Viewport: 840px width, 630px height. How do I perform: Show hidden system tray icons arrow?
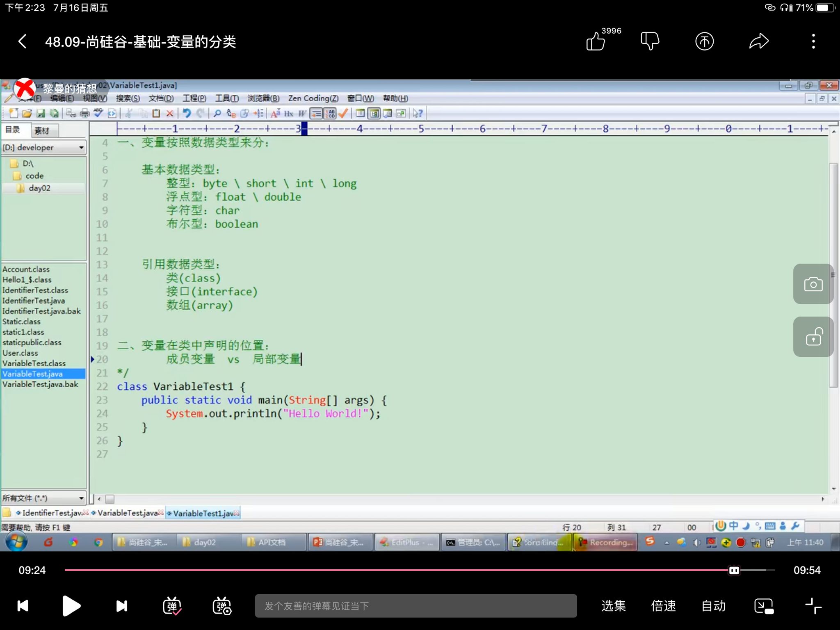pyautogui.click(x=667, y=543)
